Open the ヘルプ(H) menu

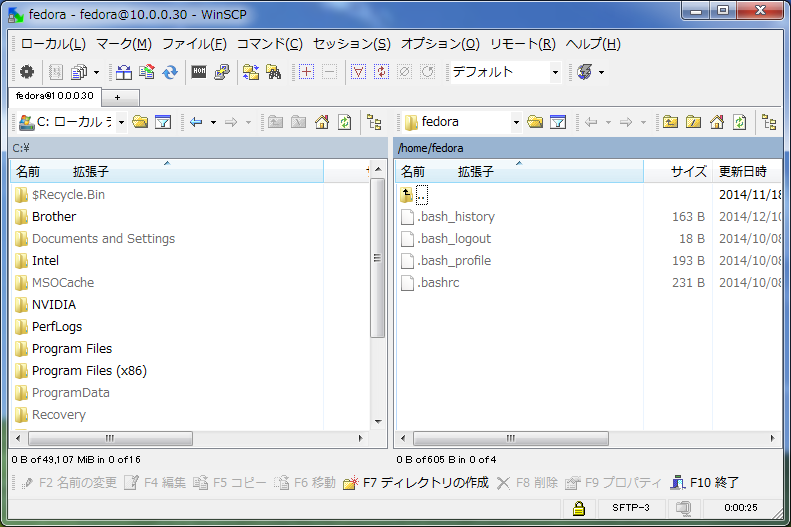coord(593,44)
